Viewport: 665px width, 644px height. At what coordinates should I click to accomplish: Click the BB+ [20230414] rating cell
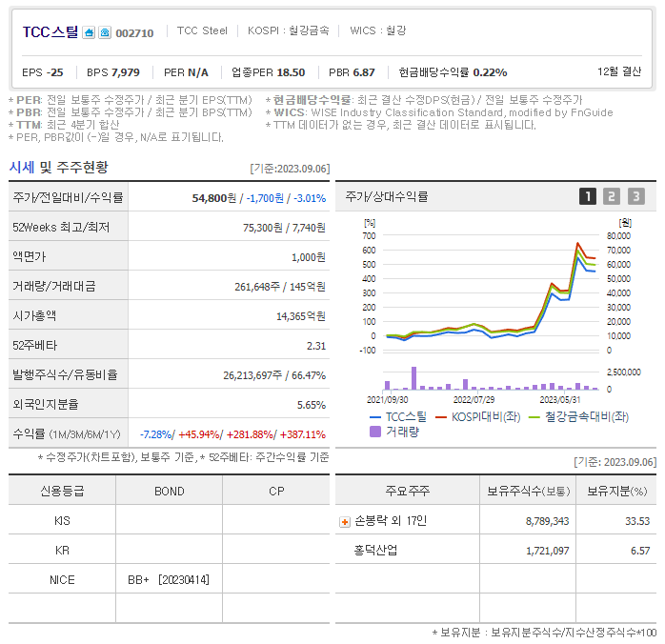(x=169, y=580)
